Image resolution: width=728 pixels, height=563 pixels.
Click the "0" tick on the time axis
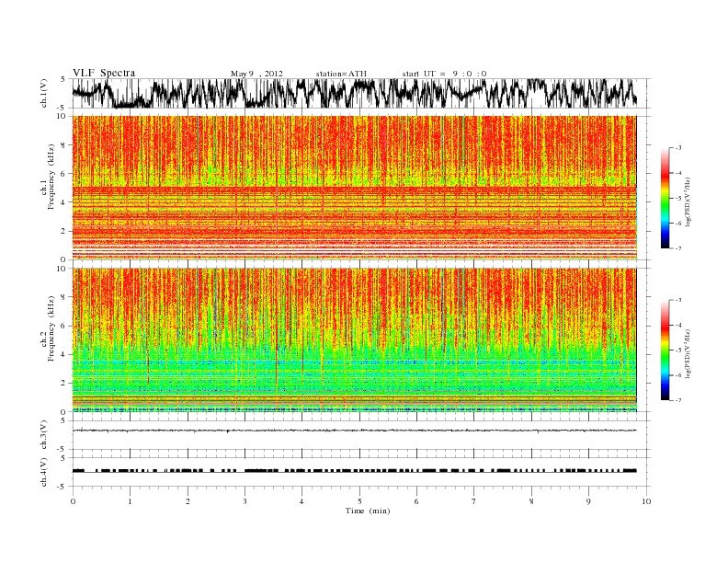(x=73, y=501)
